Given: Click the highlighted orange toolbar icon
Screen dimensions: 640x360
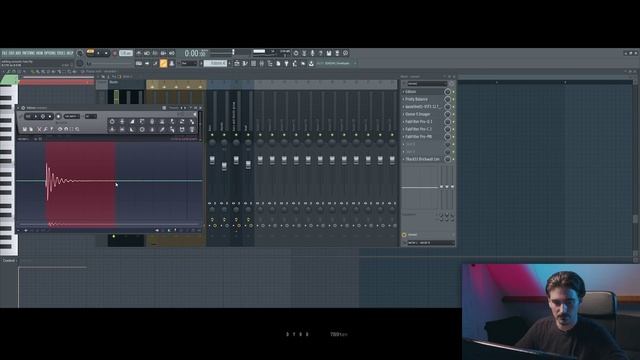Looking at the screenshot, I should coord(163,63).
